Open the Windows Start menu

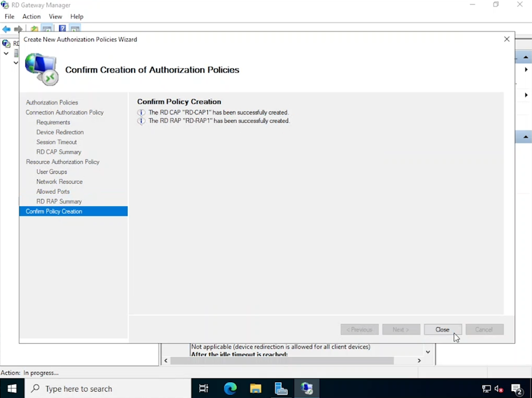coord(11,388)
